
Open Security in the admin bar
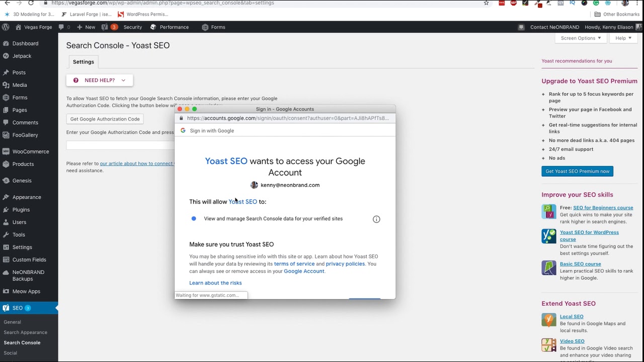click(x=133, y=27)
